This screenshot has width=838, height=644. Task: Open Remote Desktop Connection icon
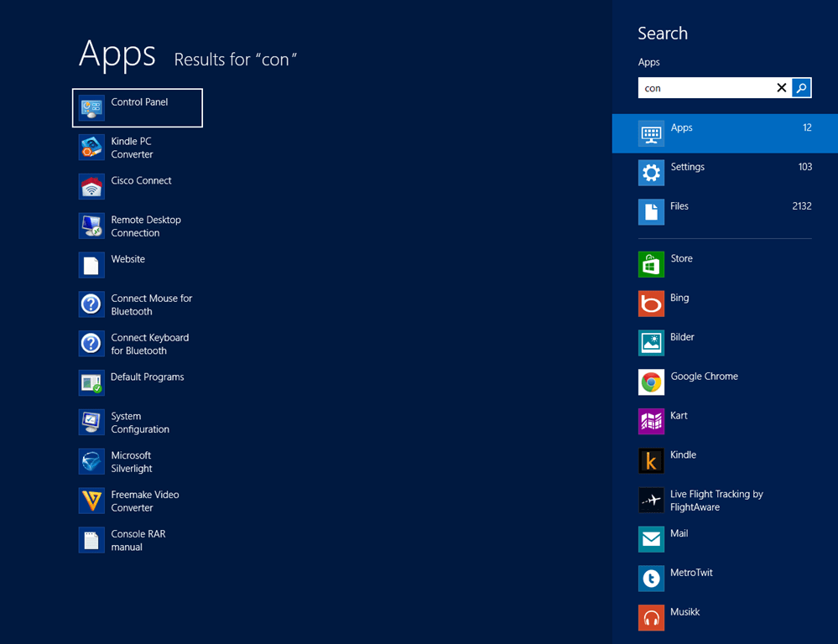click(x=91, y=226)
